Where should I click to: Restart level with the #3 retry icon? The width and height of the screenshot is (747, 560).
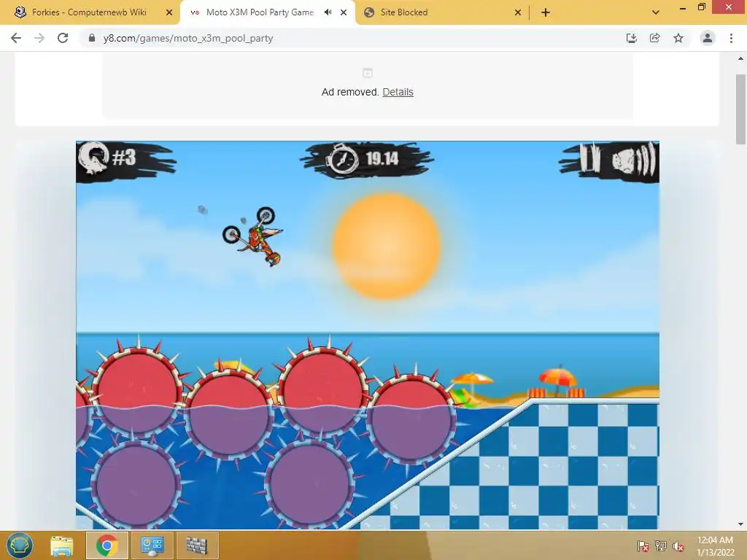point(93,157)
